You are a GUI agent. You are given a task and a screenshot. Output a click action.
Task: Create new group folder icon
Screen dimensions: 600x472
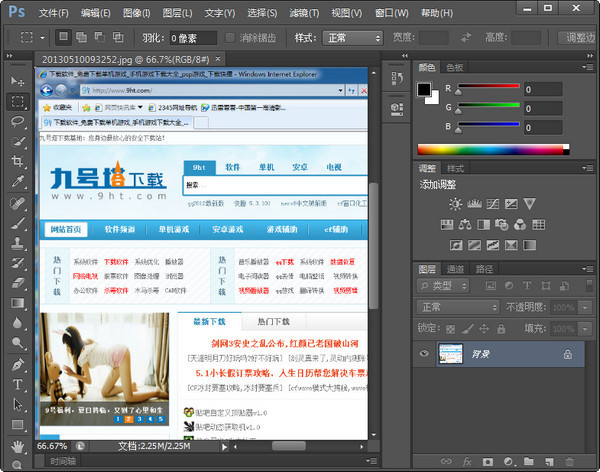tap(529, 461)
